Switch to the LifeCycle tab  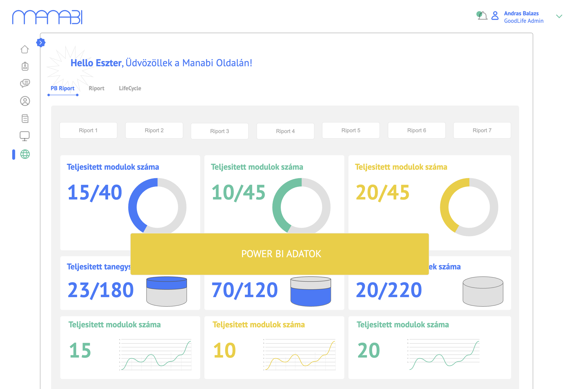130,88
